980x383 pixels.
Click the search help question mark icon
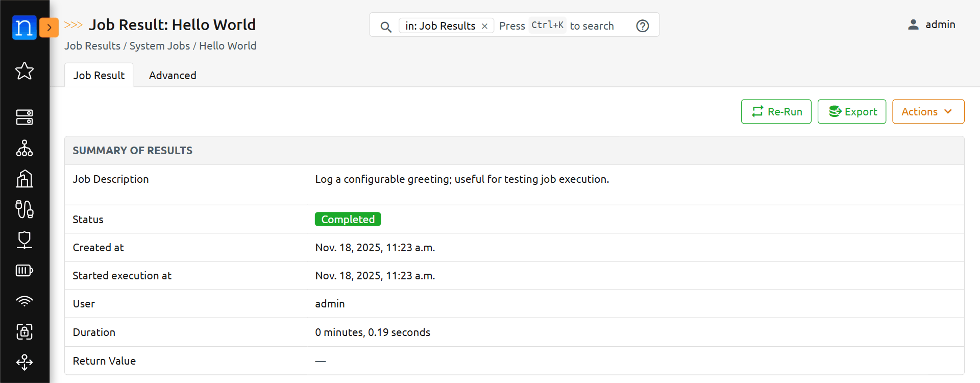[642, 26]
